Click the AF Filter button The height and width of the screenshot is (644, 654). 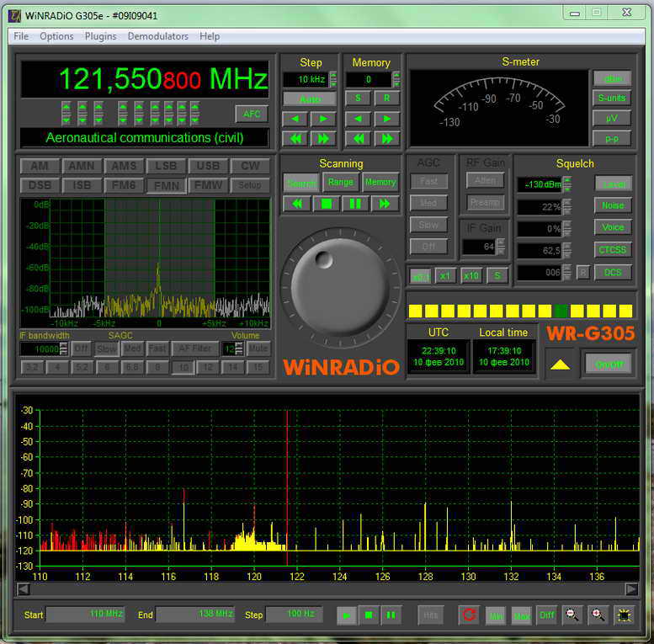pyautogui.click(x=194, y=349)
